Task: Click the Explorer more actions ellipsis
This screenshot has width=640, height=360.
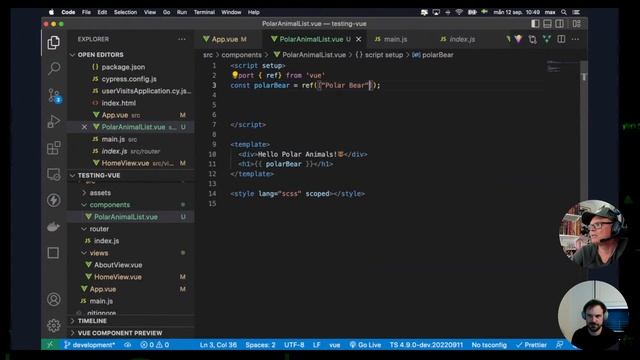Action: (182, 39)
